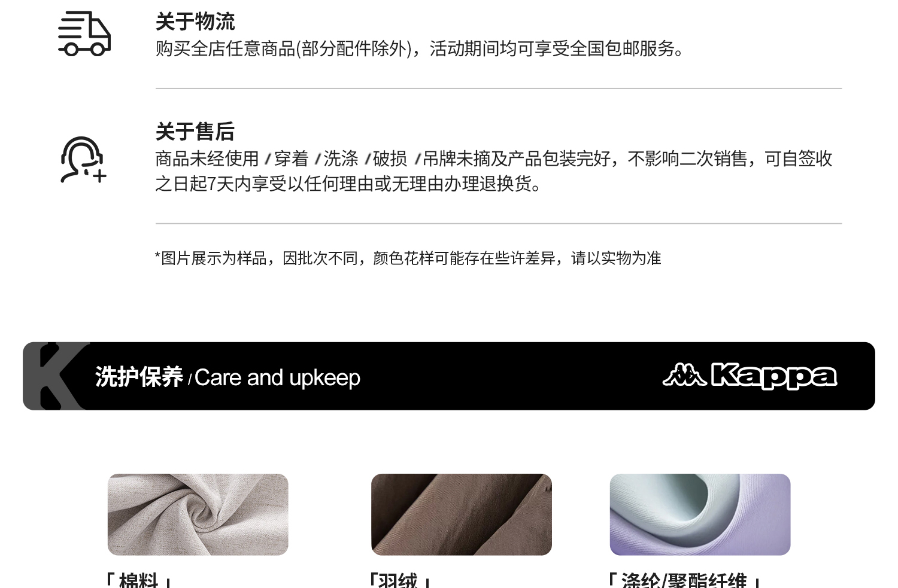Click the nationwide free shipping description
Screen dimensions: 898x588
click(420, 48)
